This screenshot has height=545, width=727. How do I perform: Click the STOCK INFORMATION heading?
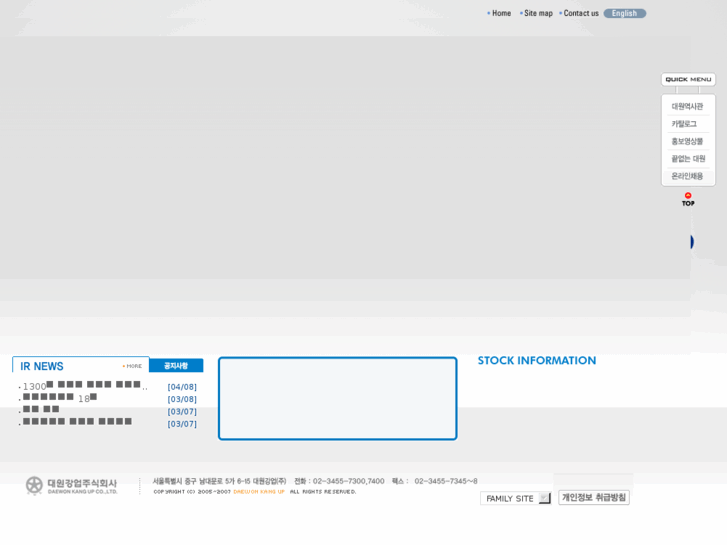[x=537, y=360]
